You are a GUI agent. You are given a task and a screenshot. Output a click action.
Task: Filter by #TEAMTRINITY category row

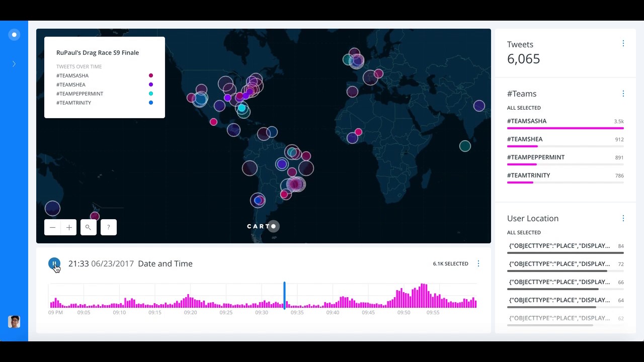click(566, 177)
